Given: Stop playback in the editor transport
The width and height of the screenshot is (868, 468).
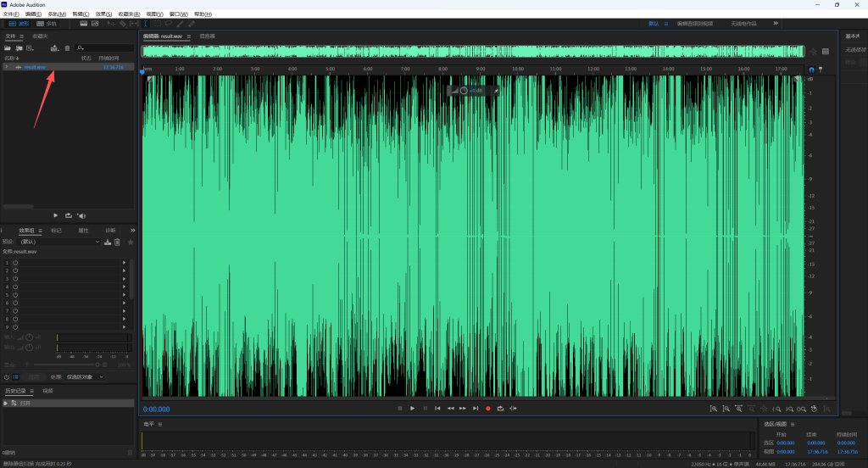Looking at the screenshot, I should 400,409.
